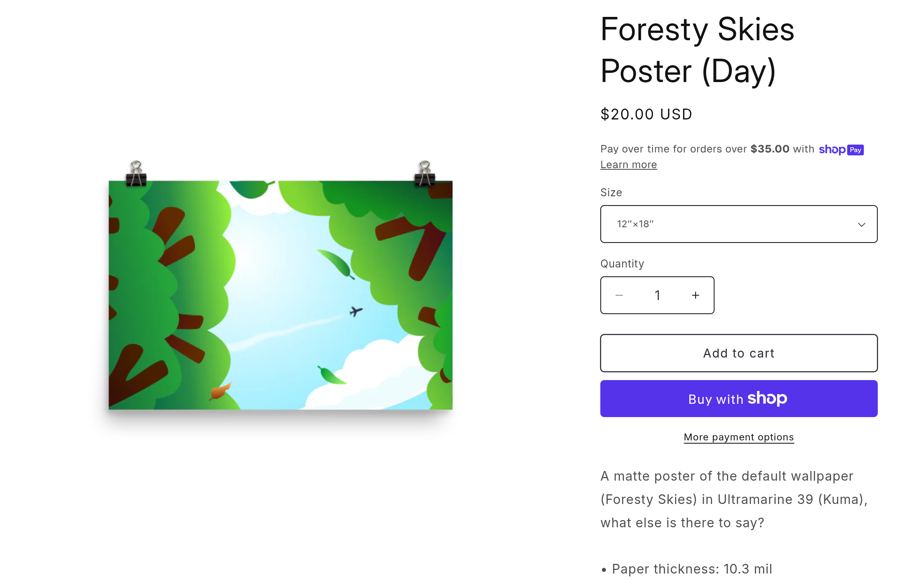Decrease quantity with the minus icon
The height and width of the screenshot is (584, 924).
pyautogui.click(x=619, y=295)
